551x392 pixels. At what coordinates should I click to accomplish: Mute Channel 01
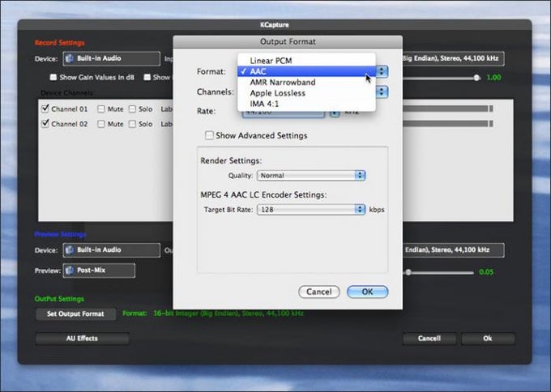click(x=101, y=109)
